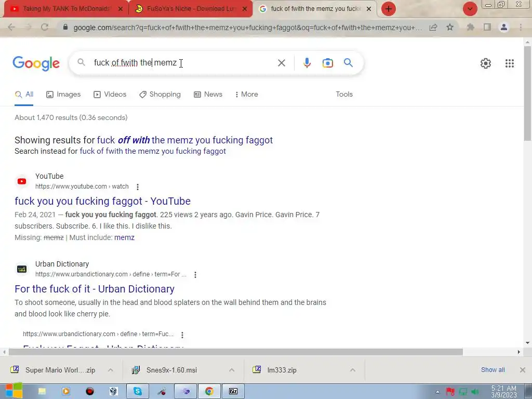Clear the search box with the X

[281, 63]
